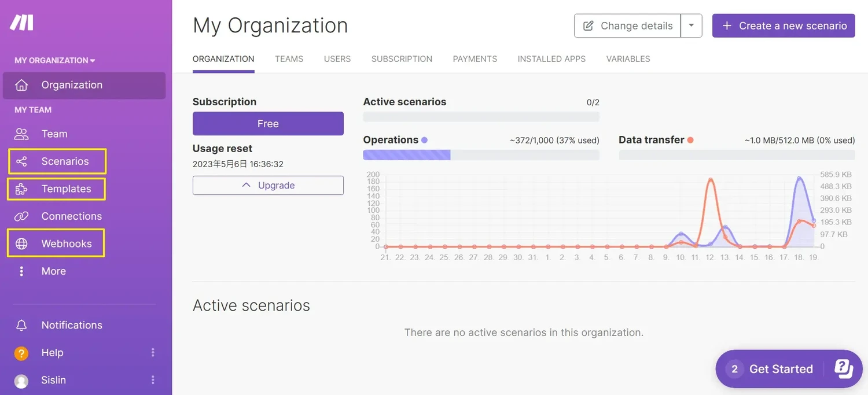Click the Organization home icon
The image size is (868, 395).
[21, 85]
